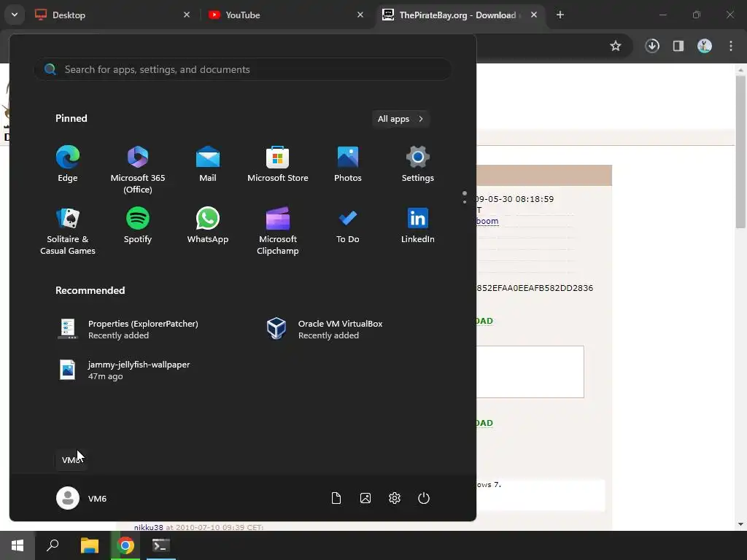The width and height of the screenshot is (747, 560).
Task: Open the Photos app
Action: click(348, 164)
